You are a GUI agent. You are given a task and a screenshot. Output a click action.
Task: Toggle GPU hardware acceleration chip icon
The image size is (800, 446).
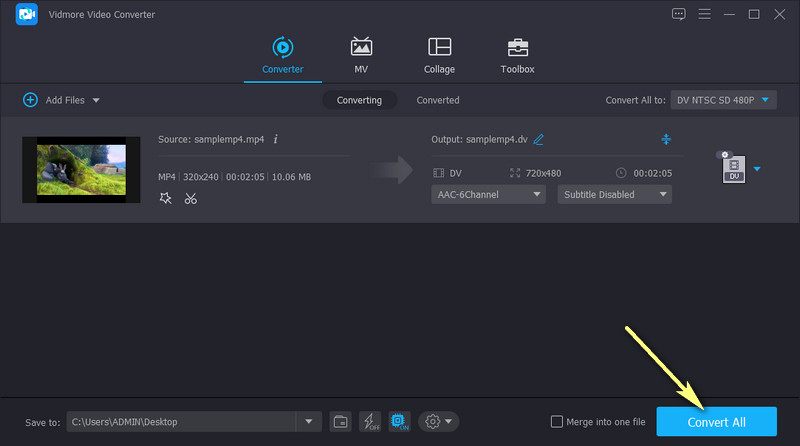tap(398, 421)
